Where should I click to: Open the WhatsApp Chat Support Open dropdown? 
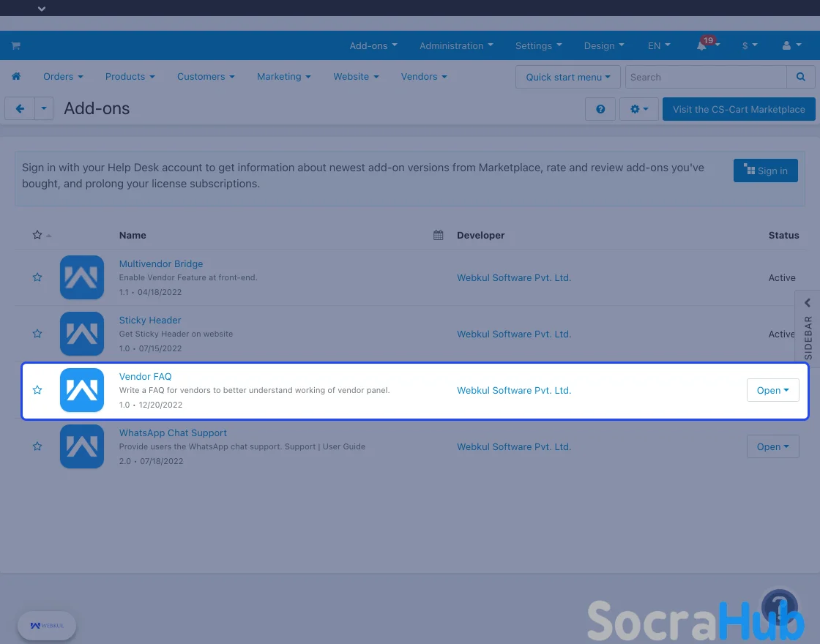pos(772,446)
